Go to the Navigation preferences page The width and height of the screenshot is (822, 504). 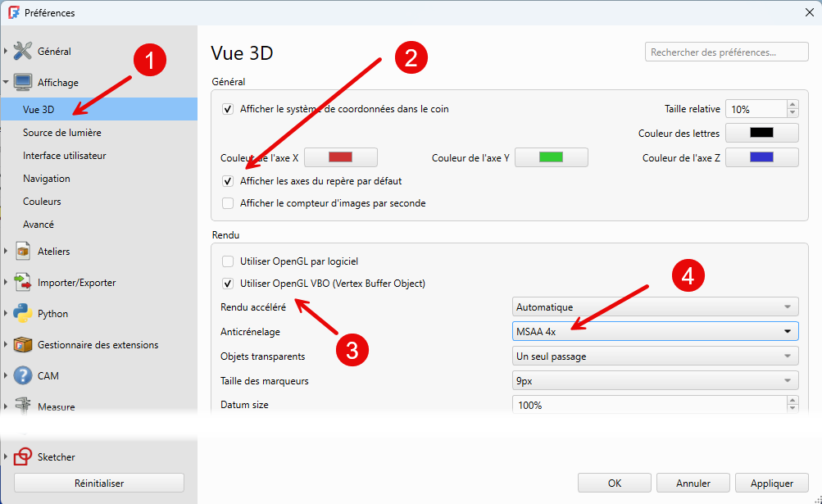coord(47,179)
